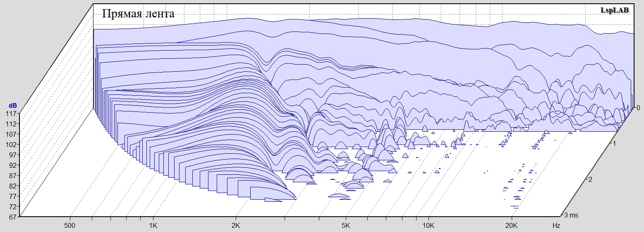Click the Hz unit label
Image resolution: width=644 pixels, height=232 pixels.
556,226
